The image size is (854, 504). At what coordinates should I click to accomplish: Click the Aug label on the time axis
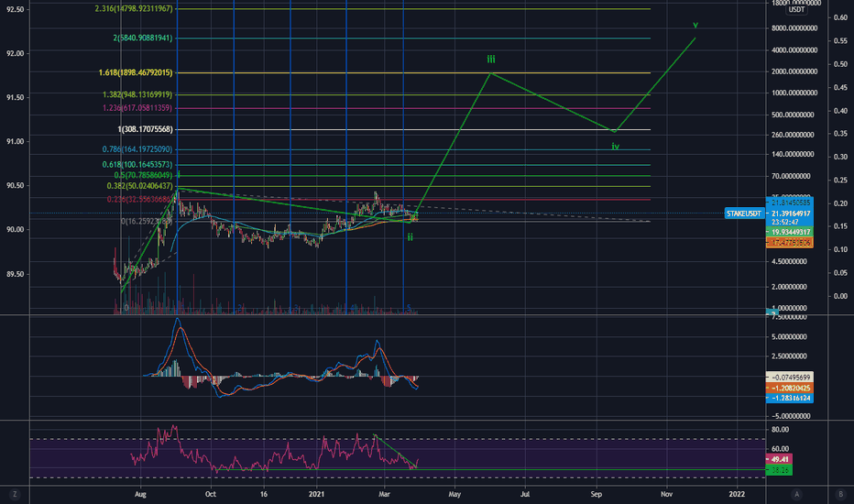tap(140, 494)
